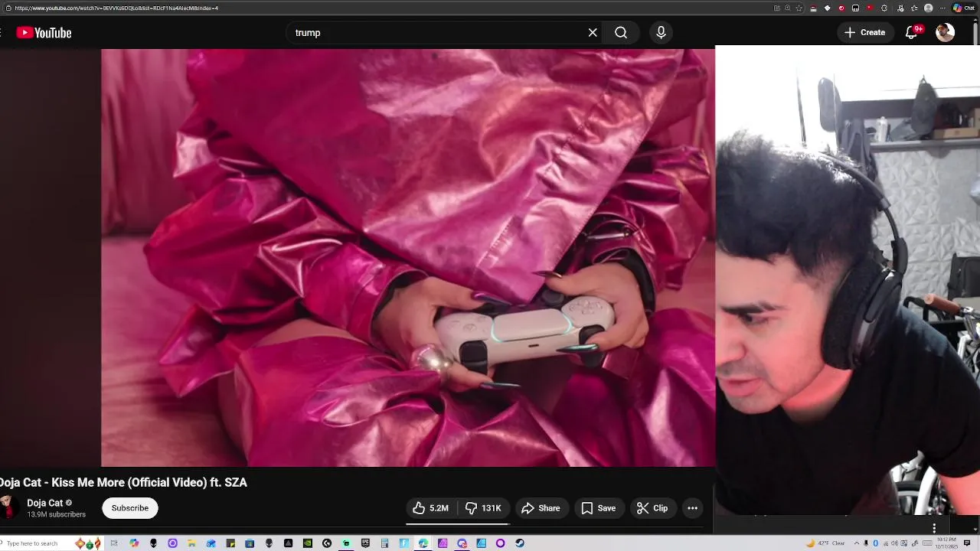Launch Copilot from the taskbar
Image resolution: width=980 pixels, height=551 pixels.
click(134, 543)
